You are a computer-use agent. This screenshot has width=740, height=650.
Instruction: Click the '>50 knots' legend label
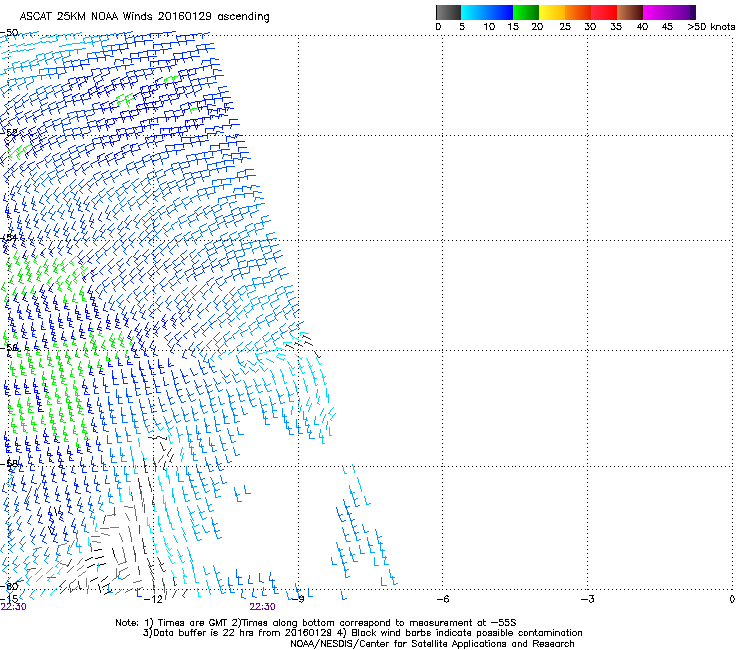click(x=711, y=27)
